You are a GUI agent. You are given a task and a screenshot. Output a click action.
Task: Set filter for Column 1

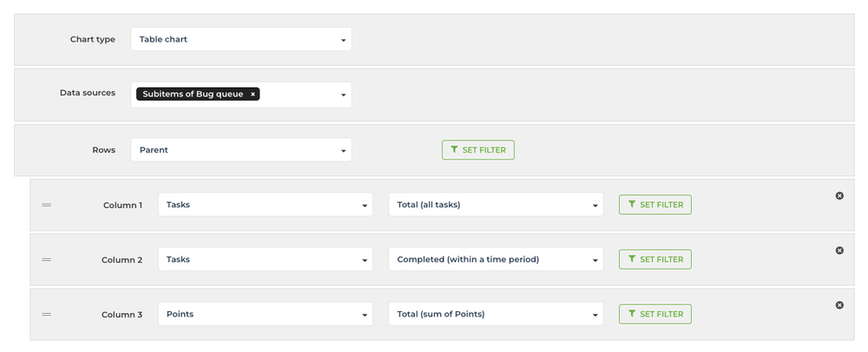(x=654, y=205)
